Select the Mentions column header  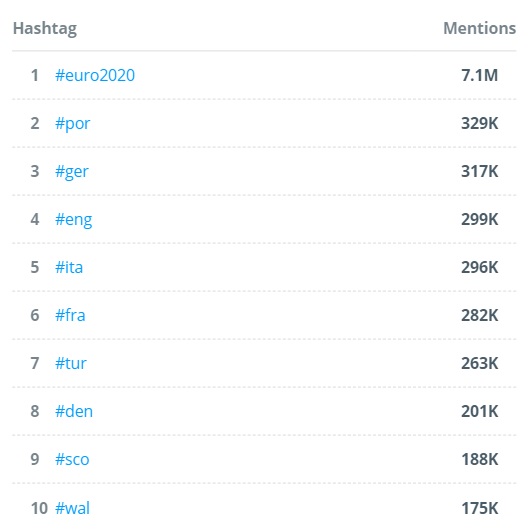[x=480, y=28]
